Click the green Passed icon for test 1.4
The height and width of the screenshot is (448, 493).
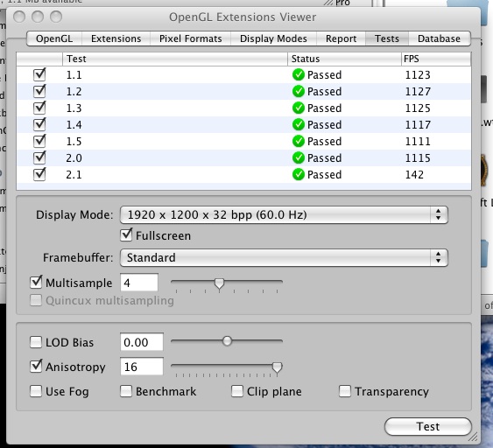(x=299, y=125)
